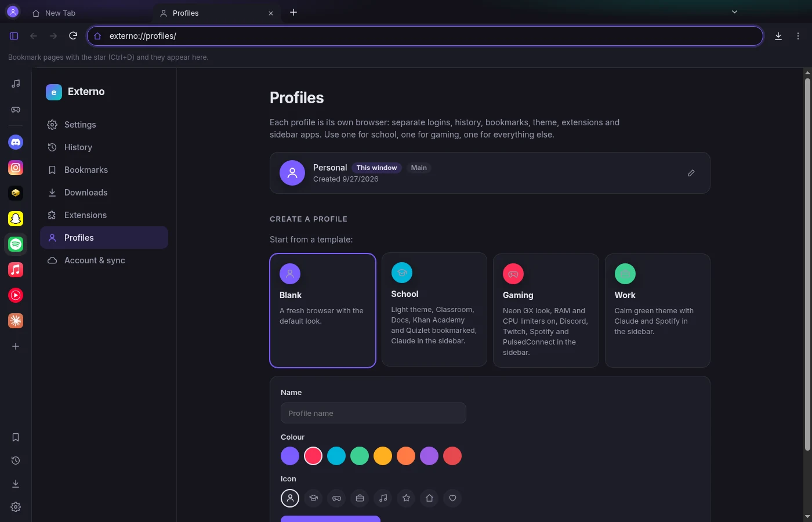Go back to the previous page
812x522 pixels.
coord(34,36)
